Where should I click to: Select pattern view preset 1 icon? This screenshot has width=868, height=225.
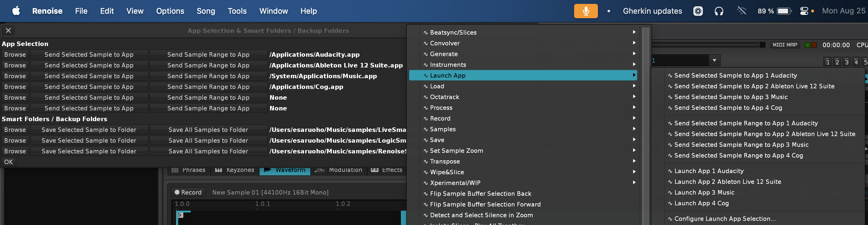[827, 62]
